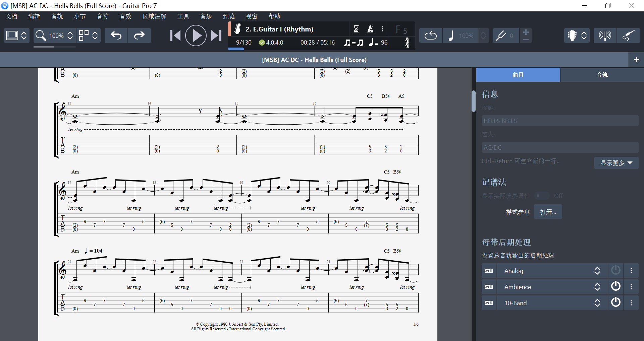Switch to the 音轨 tab
Image resolution: width=644 pixels, height=341 pixels.
click(x=602, y=74)
